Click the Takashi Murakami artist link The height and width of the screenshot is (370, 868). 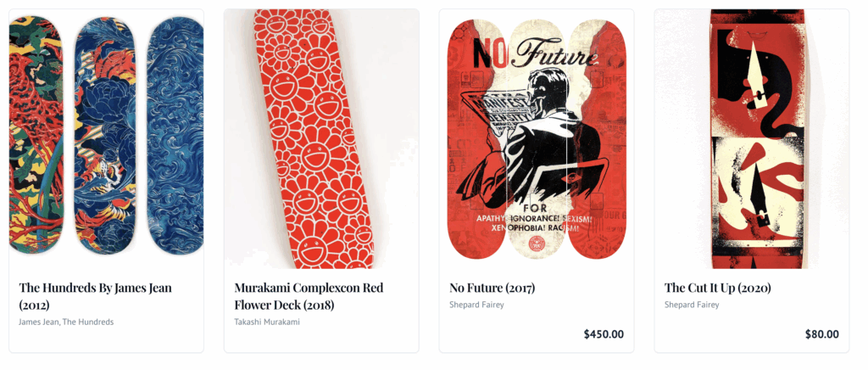266,322
